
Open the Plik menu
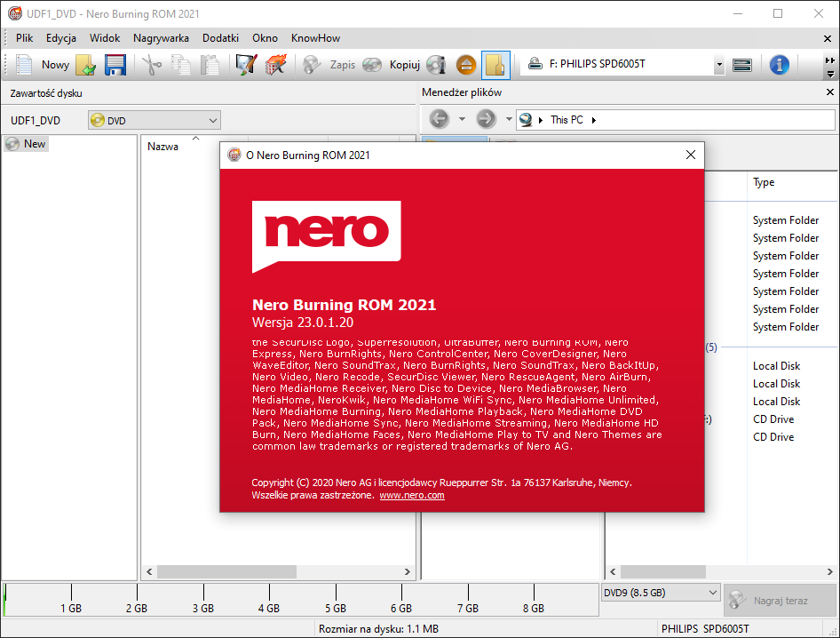coord(24,38)
